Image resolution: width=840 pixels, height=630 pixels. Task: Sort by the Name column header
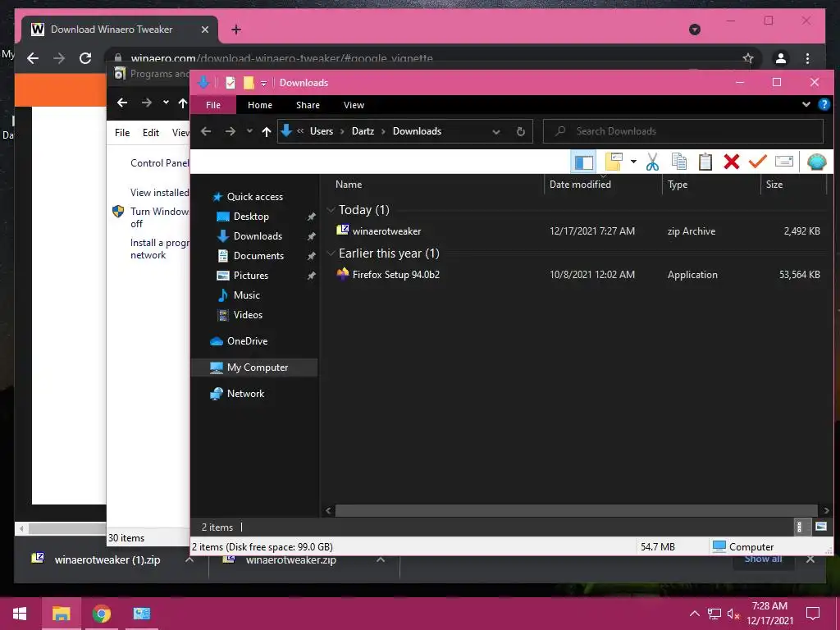349,185
